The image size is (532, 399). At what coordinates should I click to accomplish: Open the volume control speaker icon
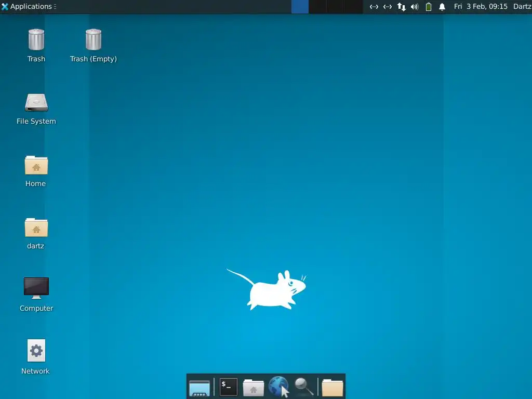click(415, 7)
